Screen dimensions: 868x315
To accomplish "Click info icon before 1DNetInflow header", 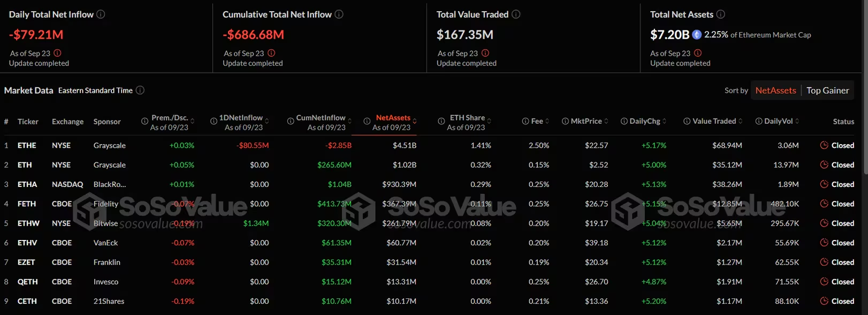I will [214, 122].
